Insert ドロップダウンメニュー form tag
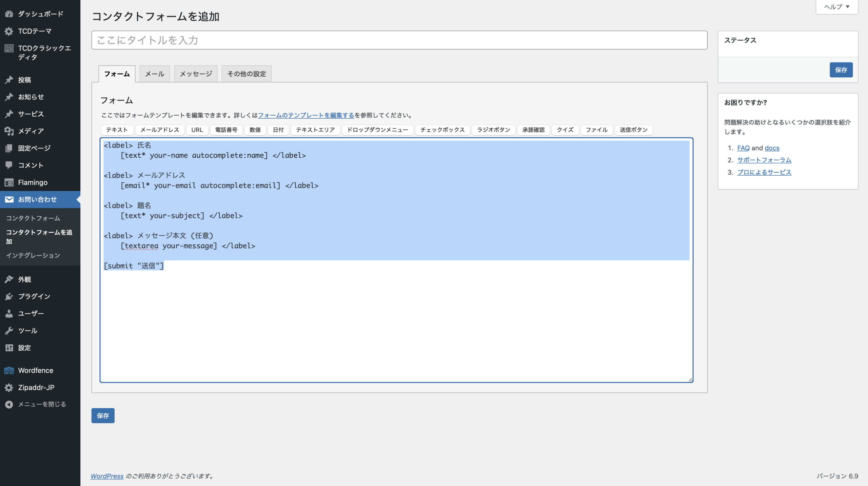 coord(377,130)
